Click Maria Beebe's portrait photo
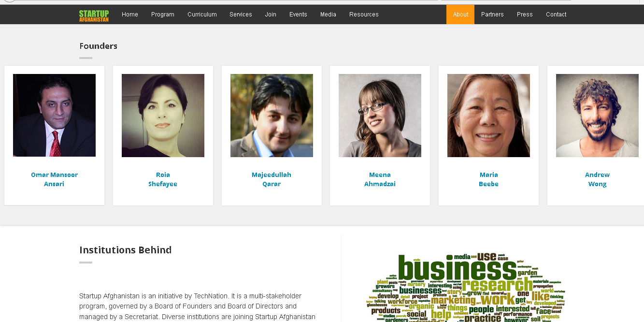Image resolution: width=644 pixels, height=322 pixels. click(488, 116)
